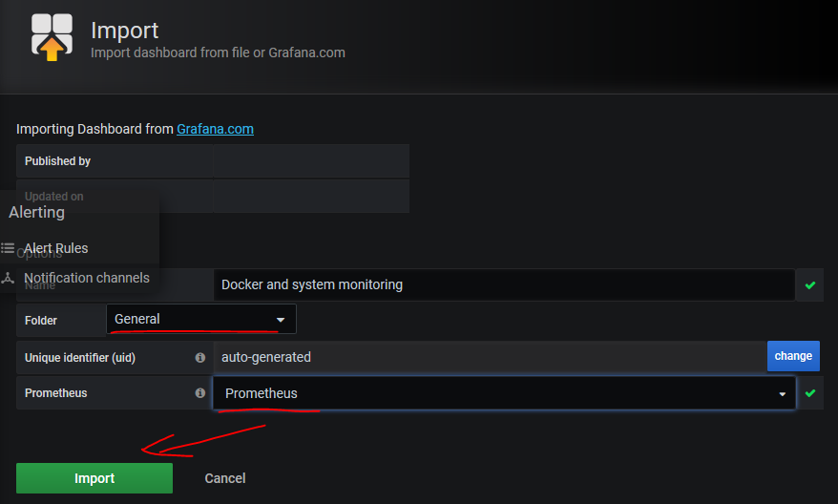Click the Prometheus info icon
838x504 pixels.
point(200,393)
